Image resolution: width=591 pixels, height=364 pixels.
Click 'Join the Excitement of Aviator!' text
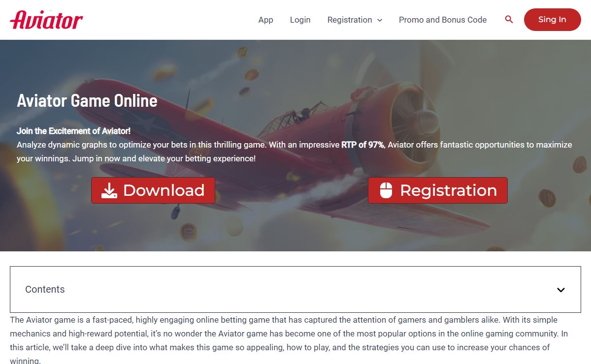tap(73, 131)
